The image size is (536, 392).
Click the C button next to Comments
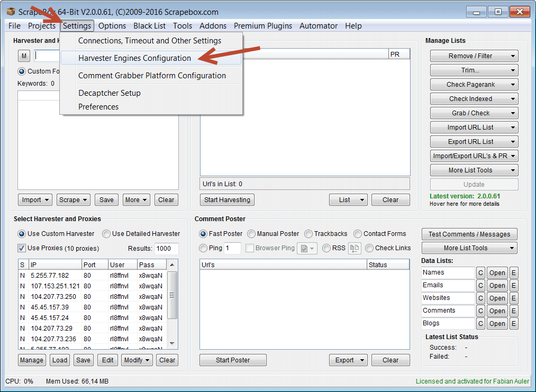[x=480, y=311]
